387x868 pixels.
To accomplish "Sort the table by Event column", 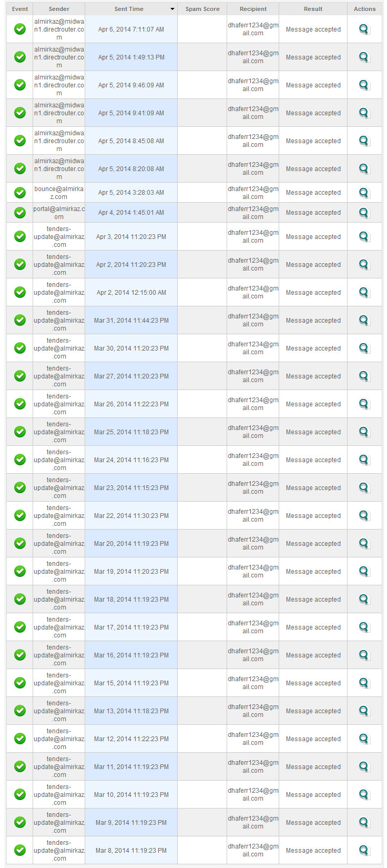I will pos(20,9).
